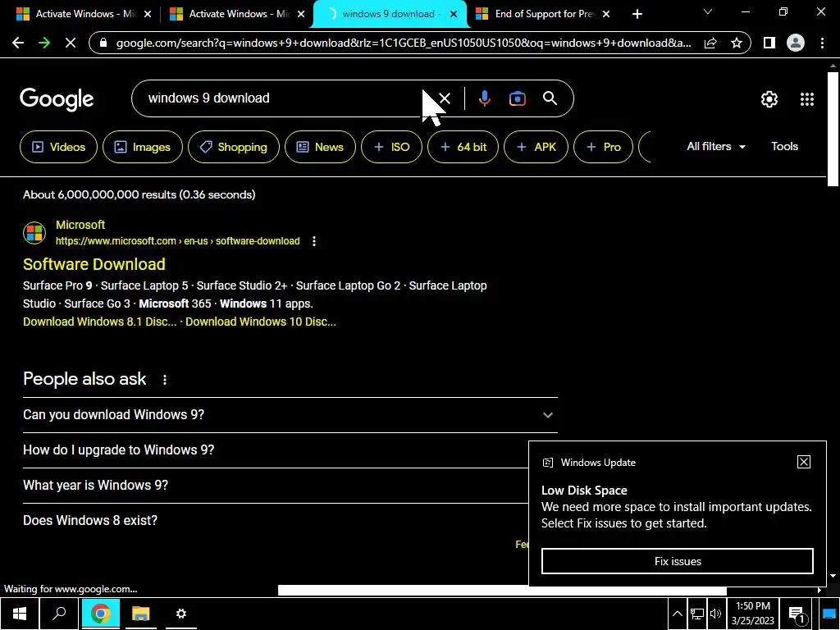Click the vertical page scrollbar thumb

pyautogui.click(x=833, y=129)
